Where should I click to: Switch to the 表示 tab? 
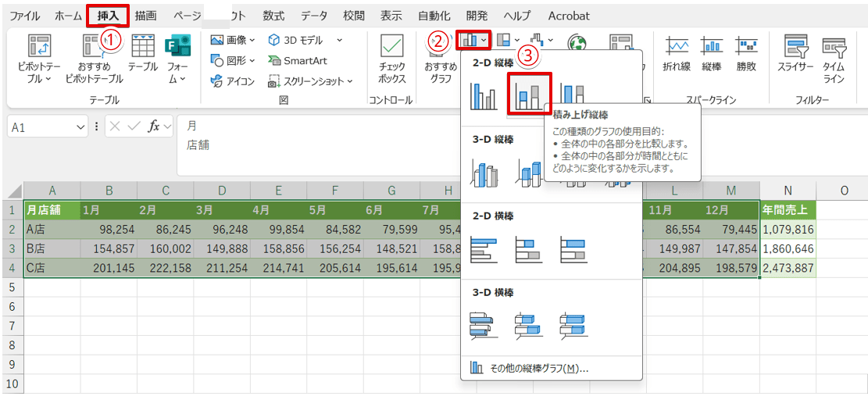pyautogui.click(x=391, y=16)
